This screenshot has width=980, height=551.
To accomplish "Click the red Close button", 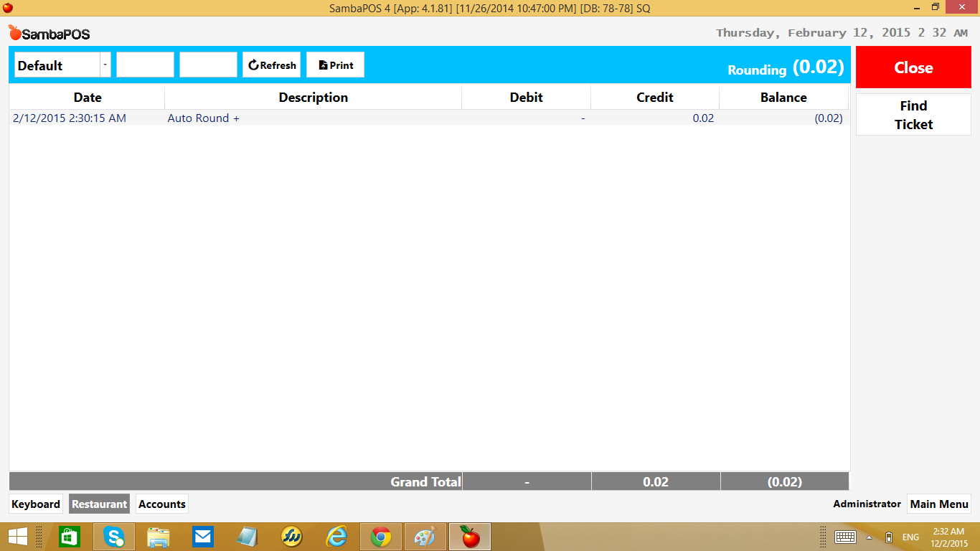I will 913,68.
